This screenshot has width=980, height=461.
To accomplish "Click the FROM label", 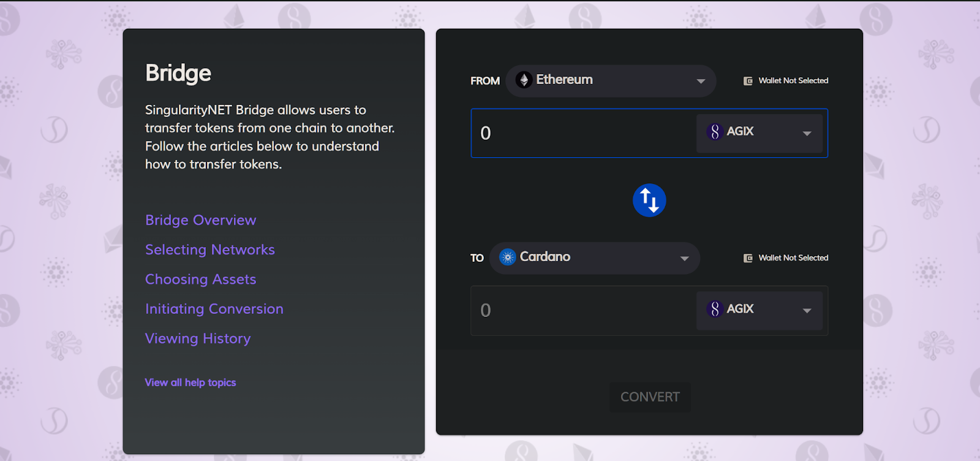I will [485, 81].
